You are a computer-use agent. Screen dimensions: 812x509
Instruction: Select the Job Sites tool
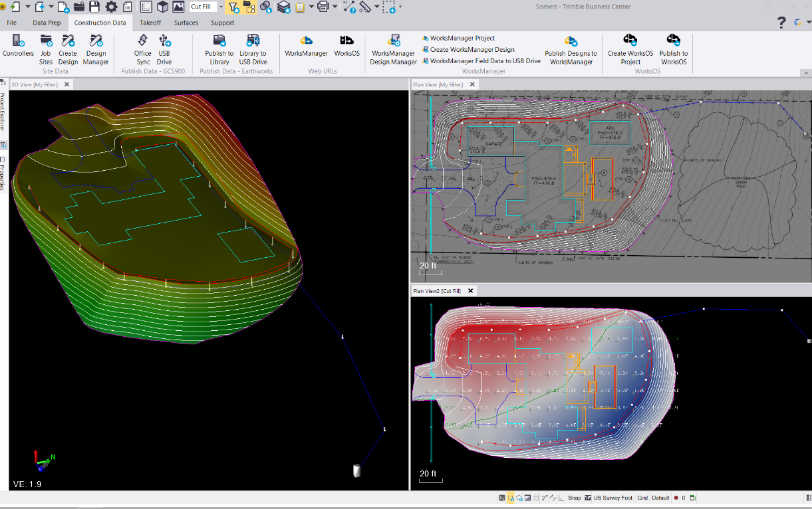tap(46, 50)
